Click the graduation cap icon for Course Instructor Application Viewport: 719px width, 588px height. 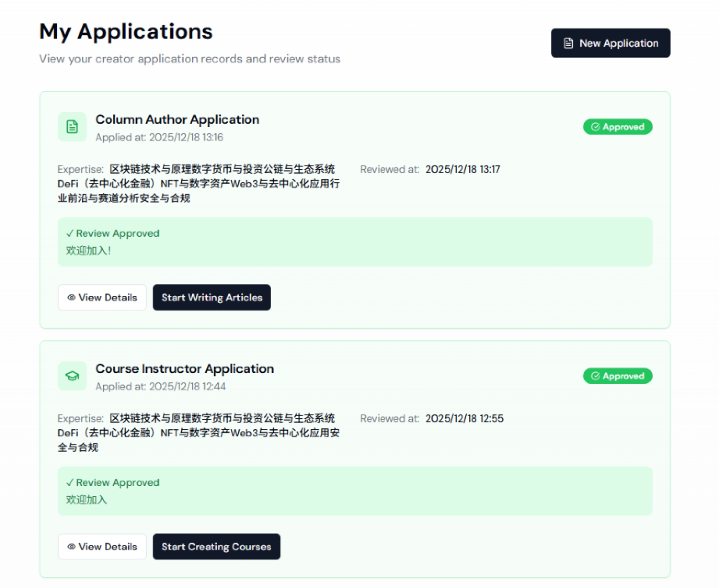point(72,376)
